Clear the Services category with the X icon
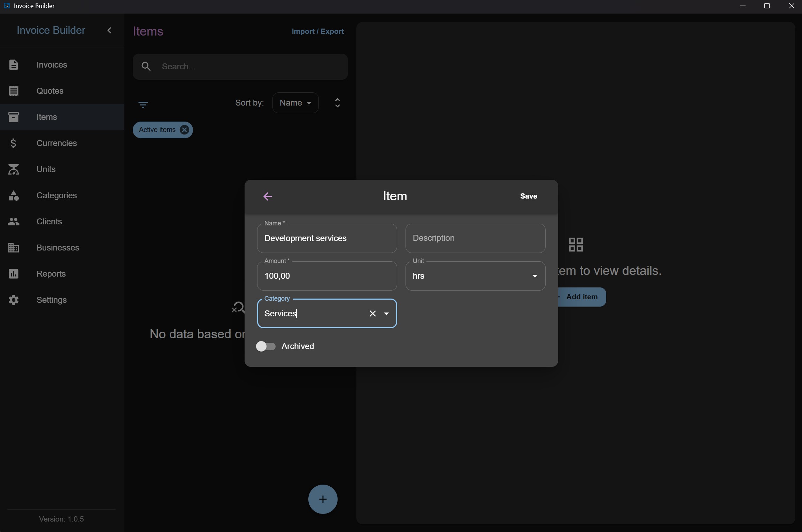The height and width of the screenshot is (532, 802). click(372, 314)
